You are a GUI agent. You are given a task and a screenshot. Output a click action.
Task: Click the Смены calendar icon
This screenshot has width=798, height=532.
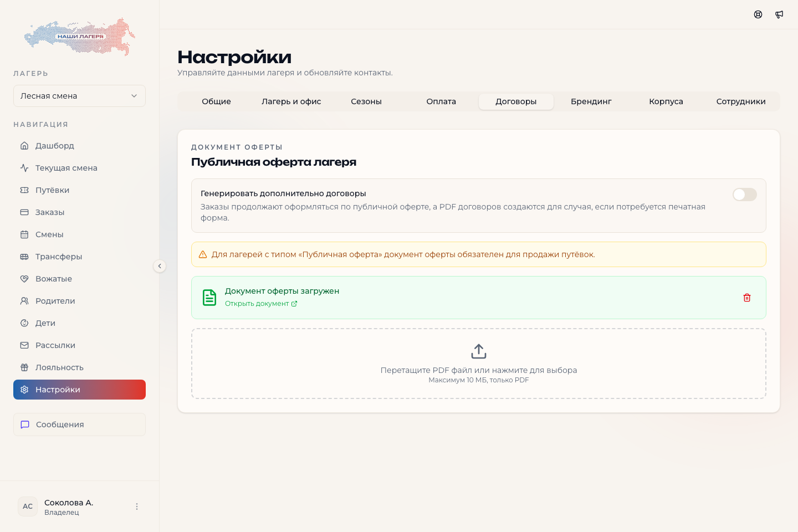[x=24, y=234]
